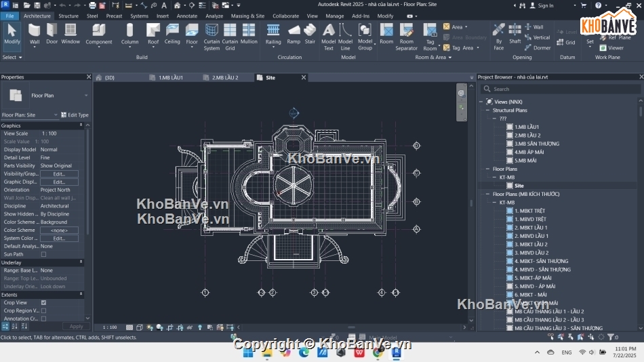Select the Wall tool in the Build panel
The width and height of the screenshot is (644, 362).
click(x=35, y=35)
